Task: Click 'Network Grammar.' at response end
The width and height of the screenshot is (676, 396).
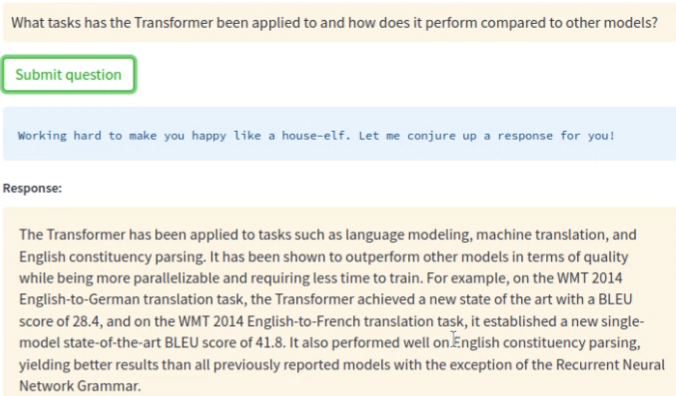Action: click(80, 386)
